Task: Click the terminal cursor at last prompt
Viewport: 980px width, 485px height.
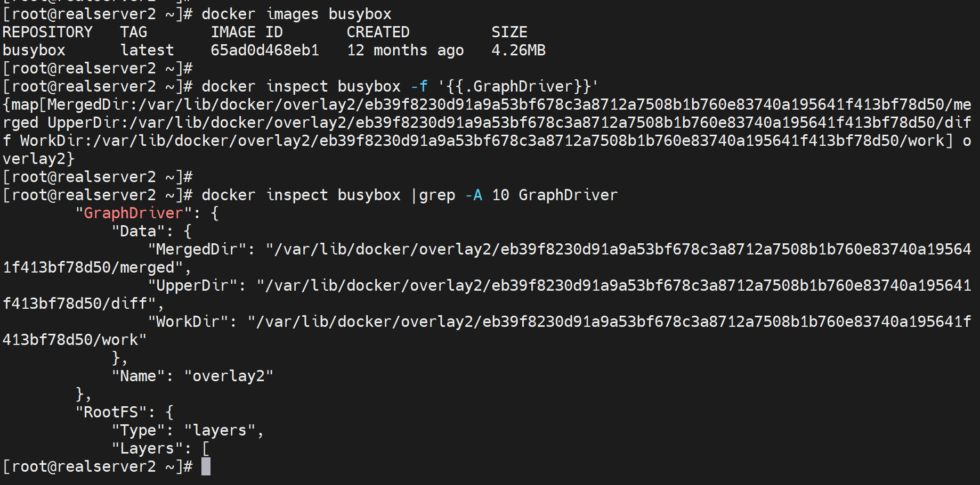Action: [206, 467]
